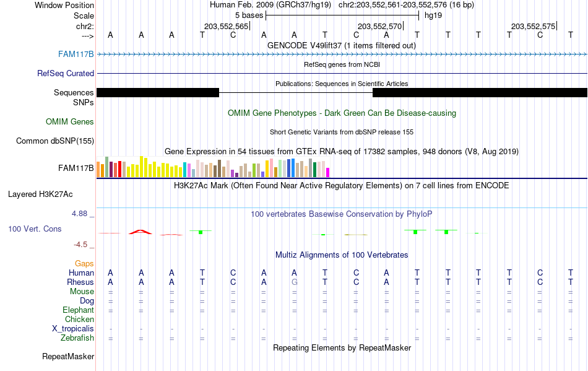Screen dimensions: 588x371
Task: Click the black FAM117B GTEx expression label
Action: [x=76, y=168]
